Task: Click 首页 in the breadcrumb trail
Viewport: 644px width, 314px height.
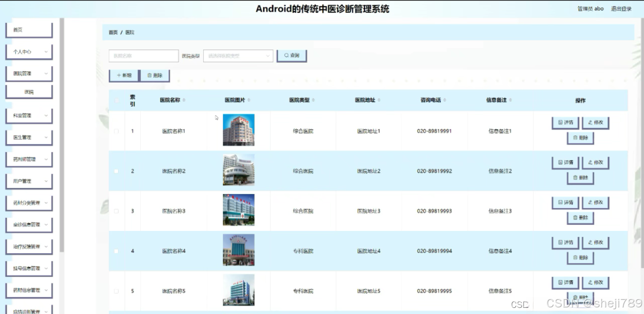Action: tap(113, 32)
